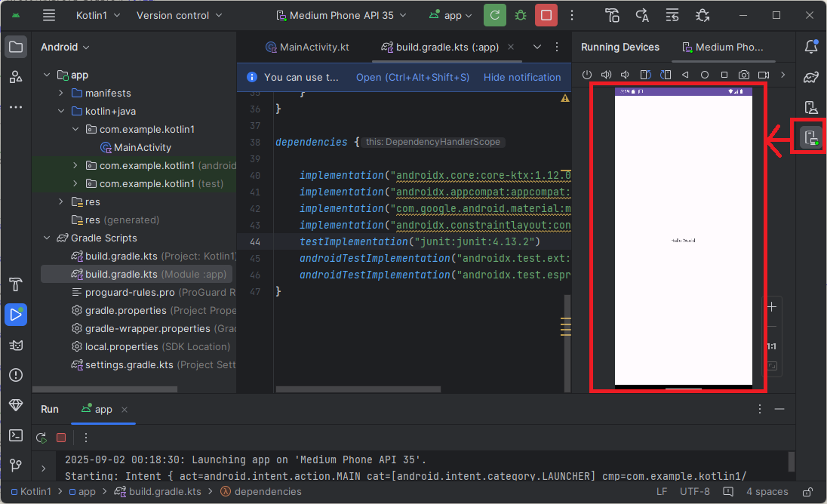Image resolution: width=827 pixels, height=504 pixels.
Task: Click the Hide notification link
Action: pyautogui.click(x=522, y=77)
